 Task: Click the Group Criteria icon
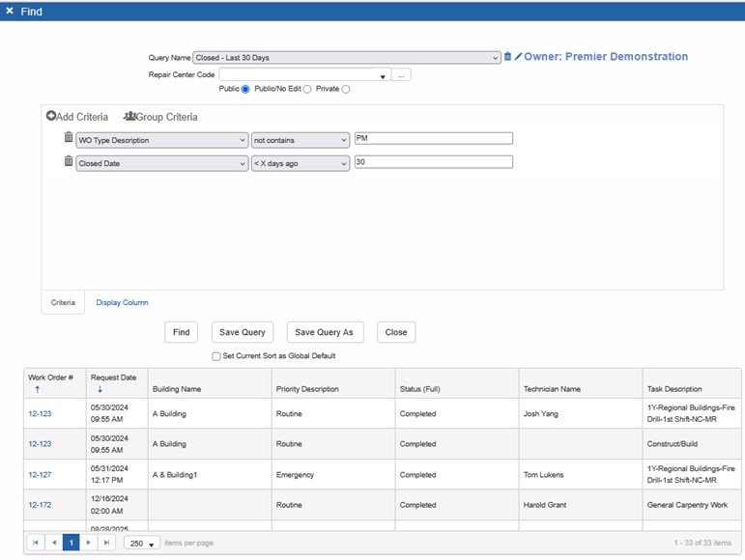(129, 117)
